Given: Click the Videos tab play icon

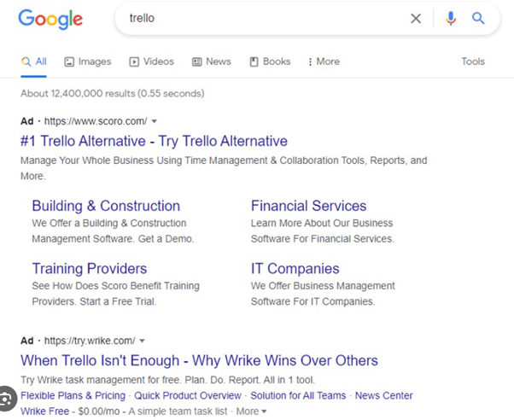Looking at the screenshot, I should [134, 61].
